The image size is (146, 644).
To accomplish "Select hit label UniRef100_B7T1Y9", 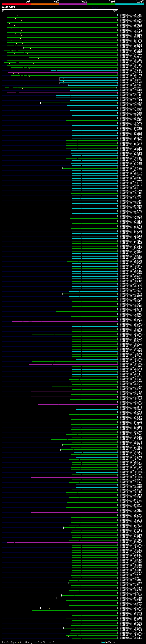I will [131, 135].
